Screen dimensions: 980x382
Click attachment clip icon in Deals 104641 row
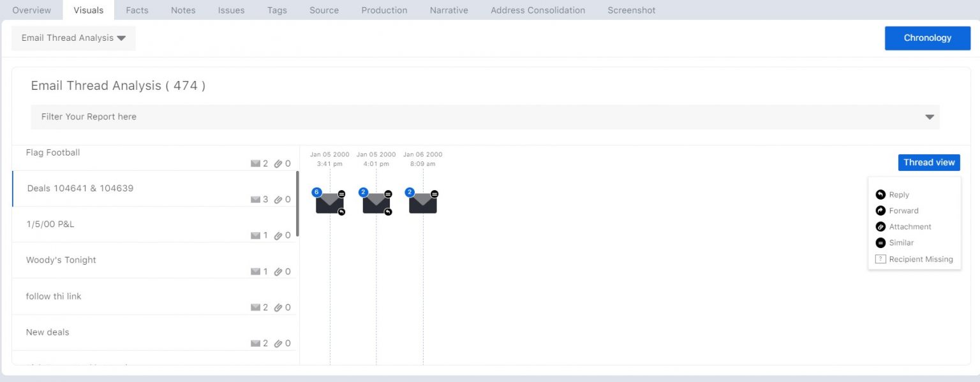tap(278, 200)
